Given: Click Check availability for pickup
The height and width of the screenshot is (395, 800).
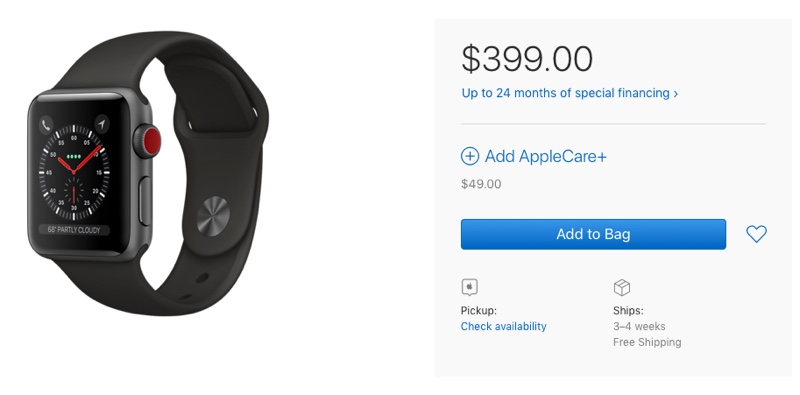Looking at the screenshot, I should (503, 326).
